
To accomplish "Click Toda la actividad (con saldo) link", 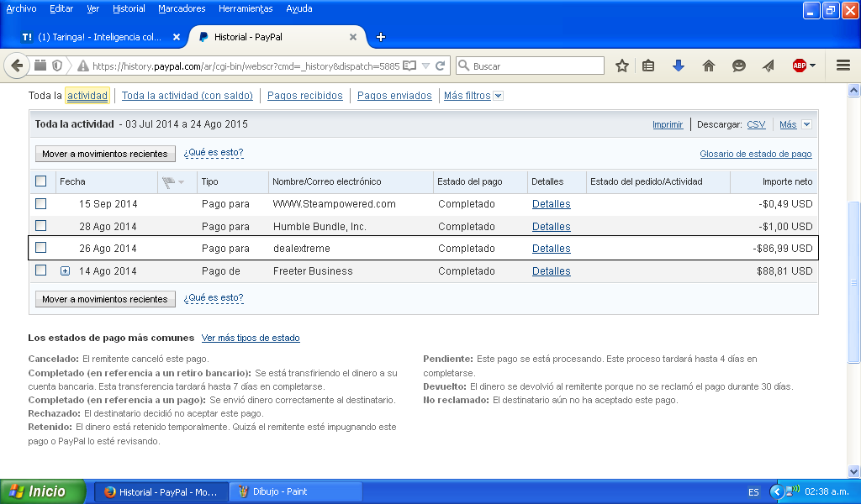I will click(188, 96).
